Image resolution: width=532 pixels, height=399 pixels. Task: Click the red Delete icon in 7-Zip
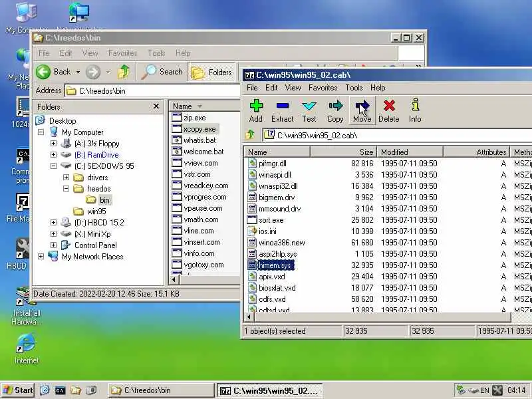389,110
